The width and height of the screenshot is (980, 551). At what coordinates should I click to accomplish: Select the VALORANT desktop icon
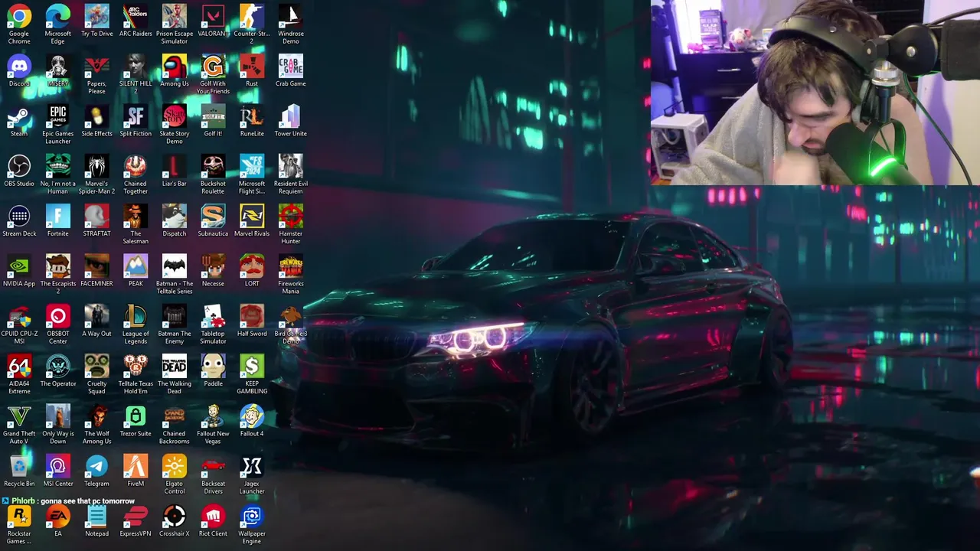click(x=213, y=16)
